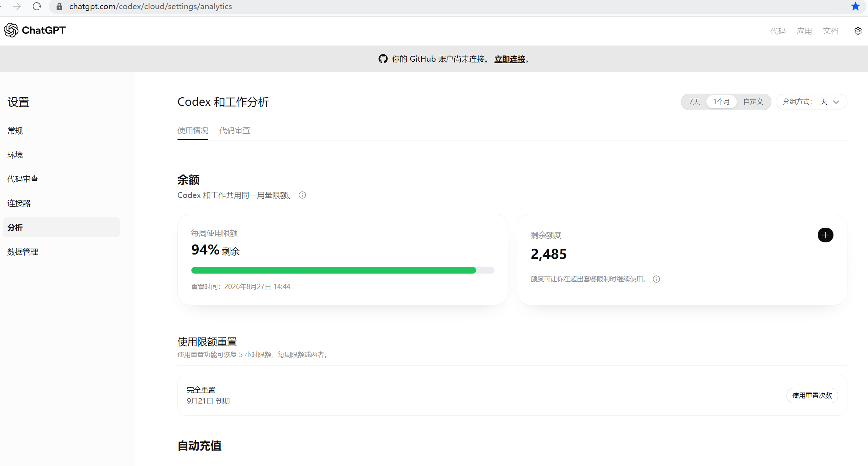Click the reset time 2026年8月27日 14:44
Viewport: 868px width, 466px height.
click(x=241, y=286)
